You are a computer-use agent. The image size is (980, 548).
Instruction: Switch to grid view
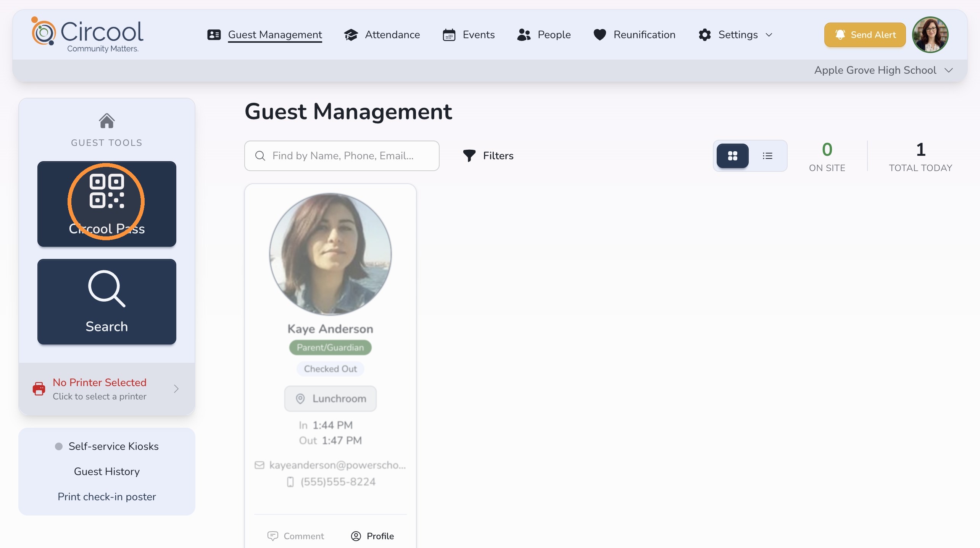(732, 156)
